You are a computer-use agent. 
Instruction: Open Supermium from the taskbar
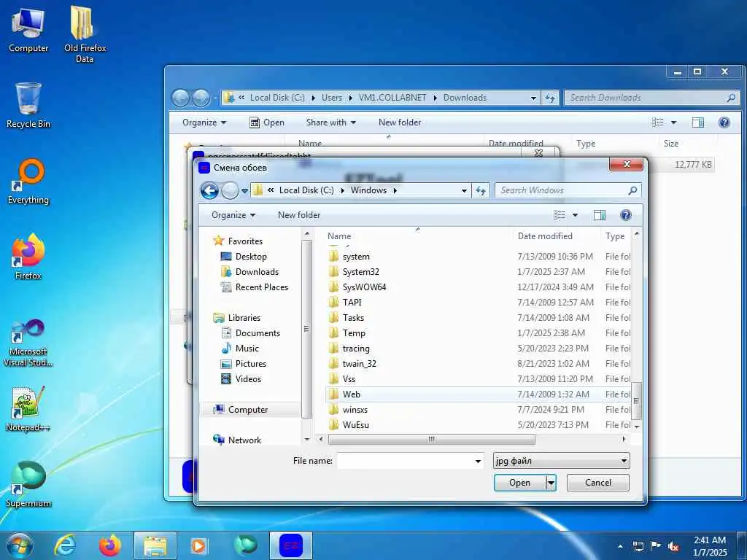coord(245,545)
